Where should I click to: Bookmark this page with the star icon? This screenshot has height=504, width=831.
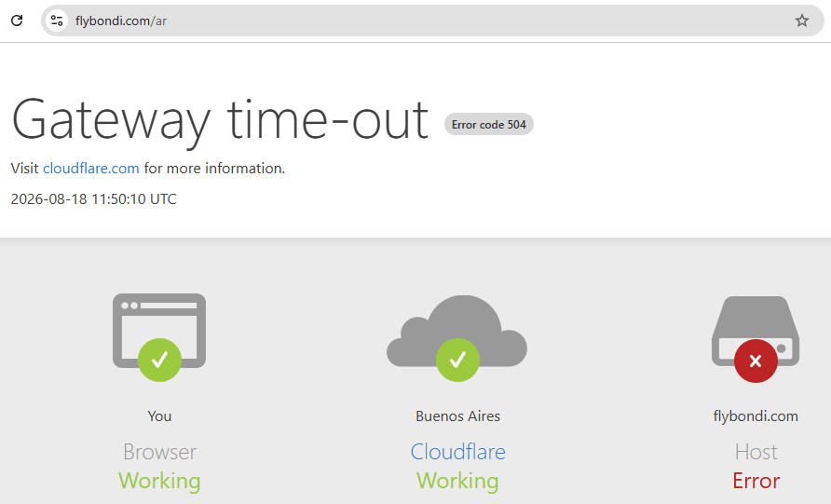click(802, 20)
